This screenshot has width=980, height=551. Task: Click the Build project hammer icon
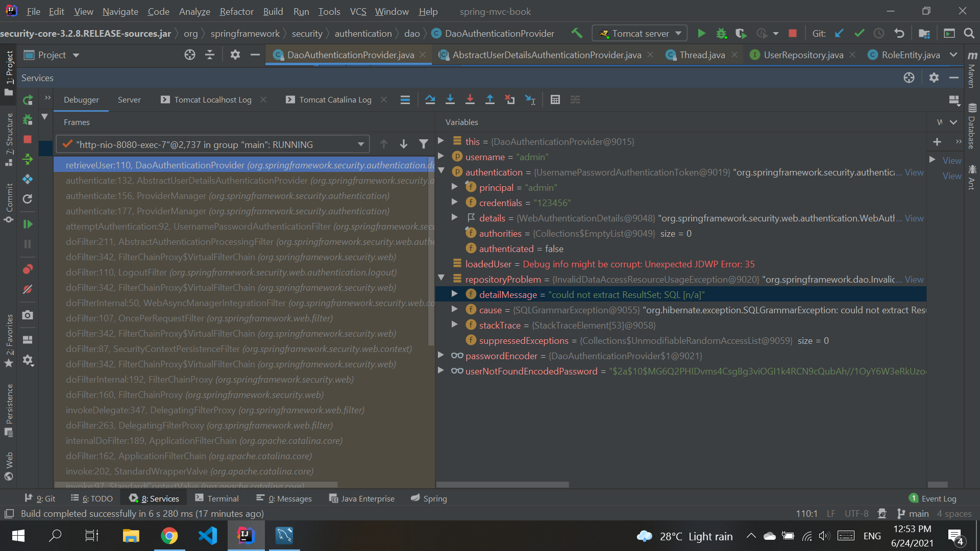point(577,33)
